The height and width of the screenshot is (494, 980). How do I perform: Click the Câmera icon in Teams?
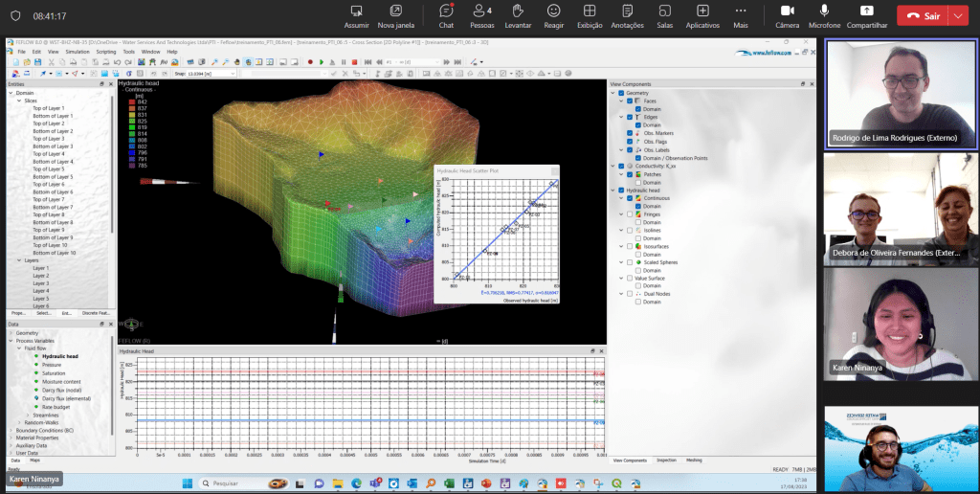coord(787,11)
